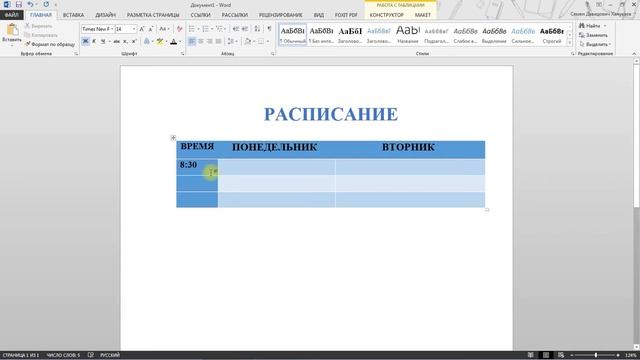Click the ВТОРНИК header cell
Image resolution: width=640 pixels, height=360 pixels.
click(410, 149)
